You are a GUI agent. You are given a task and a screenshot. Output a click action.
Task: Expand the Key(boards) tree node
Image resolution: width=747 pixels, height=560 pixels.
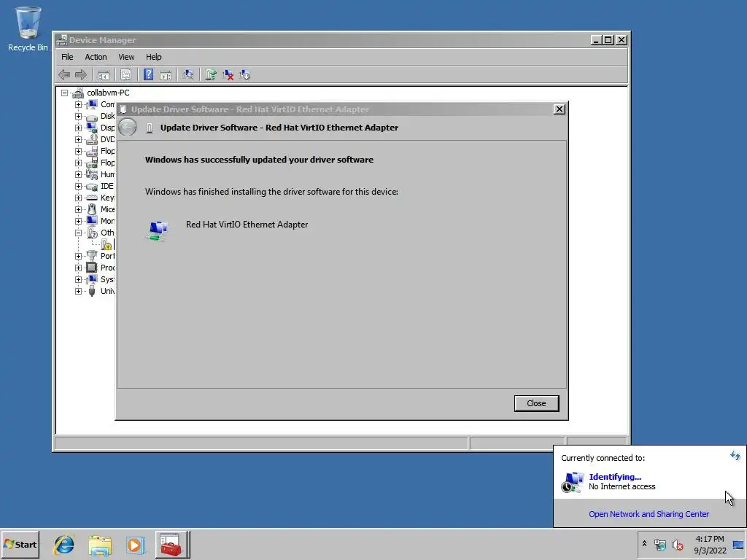[78, 198]
